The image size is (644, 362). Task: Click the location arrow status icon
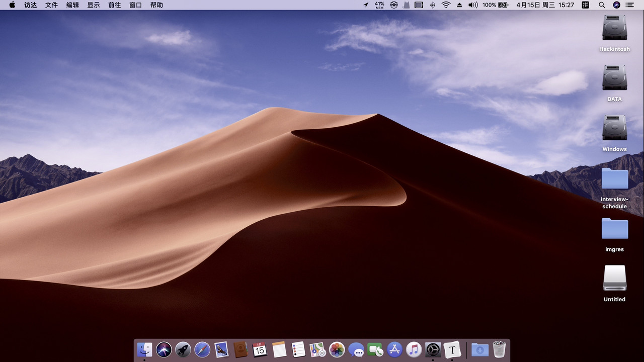click(366, 5)
